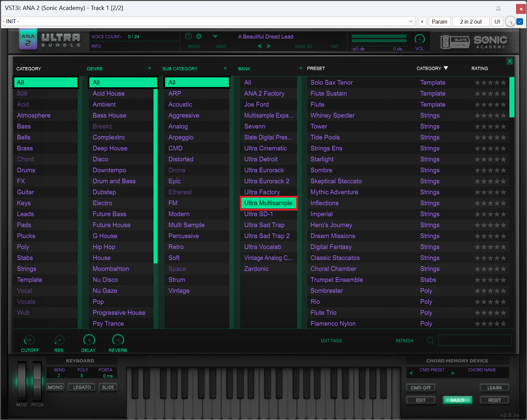
Task: Expand the GENRE column dropdown arrow
Action: (x=150, y=68)
